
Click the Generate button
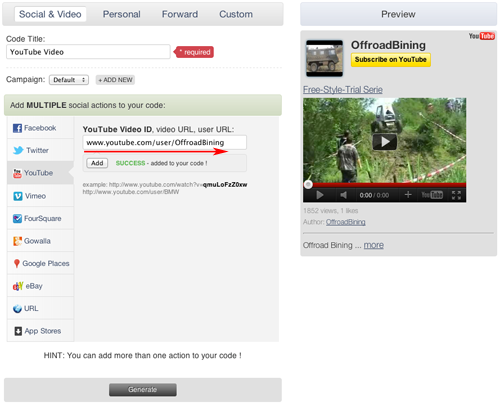click(x=143, y=390)
